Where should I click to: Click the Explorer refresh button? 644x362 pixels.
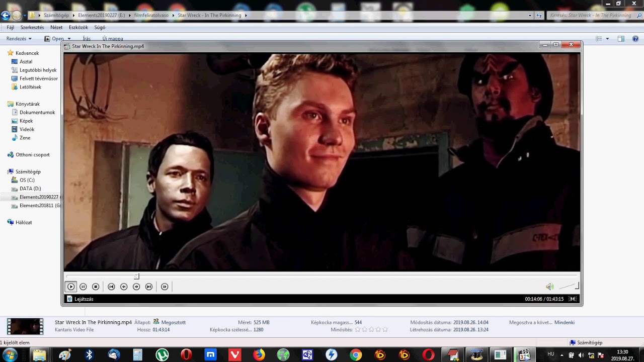point(539,16)
